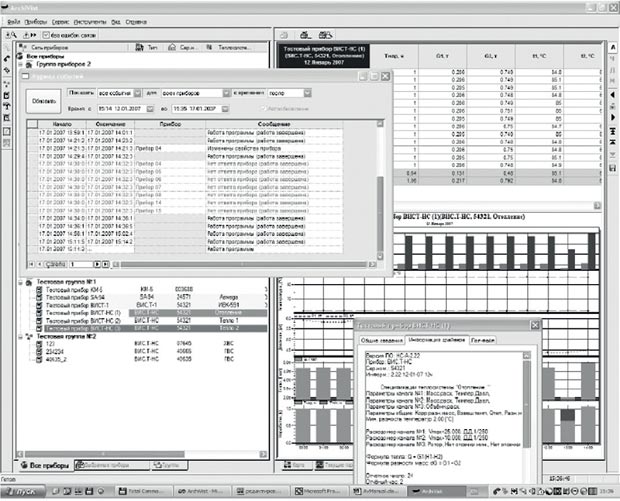Close the device info popup window
Image resolution: width=620 pixels, height=501 pixels.
coord(535,325)
